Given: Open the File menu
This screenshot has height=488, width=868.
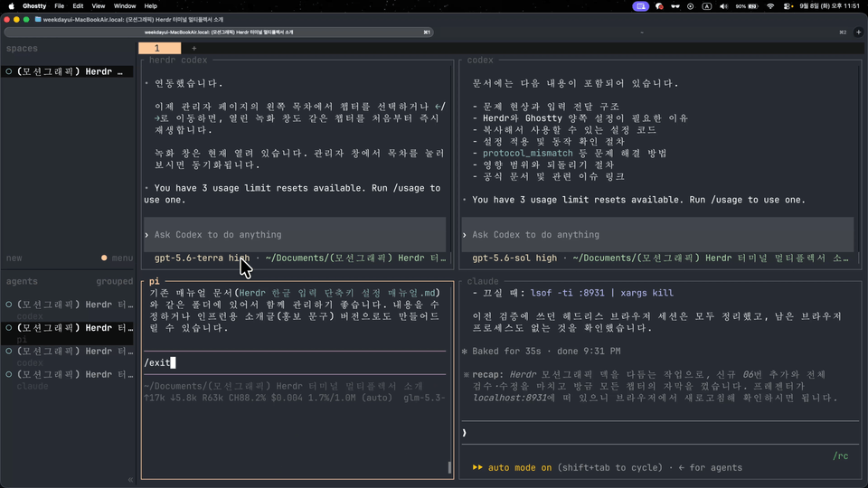Looking at the screenshot, I should [x=60, y=6].
